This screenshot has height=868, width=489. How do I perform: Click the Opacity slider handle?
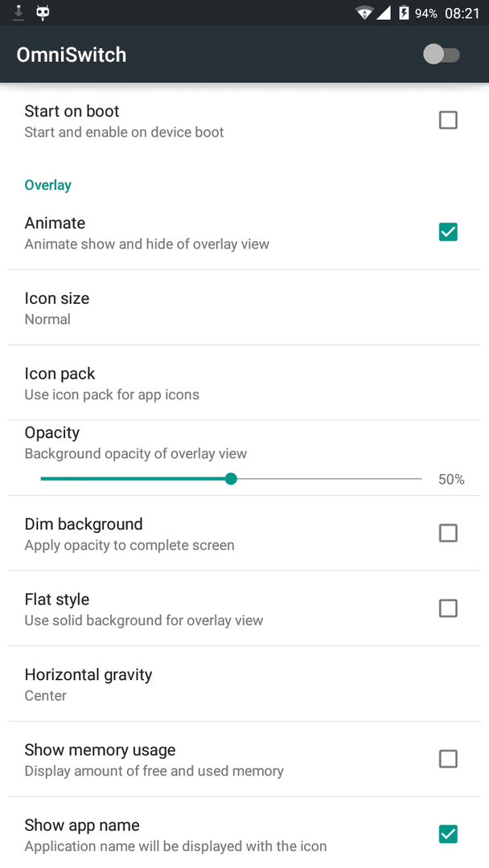point(231,479)
